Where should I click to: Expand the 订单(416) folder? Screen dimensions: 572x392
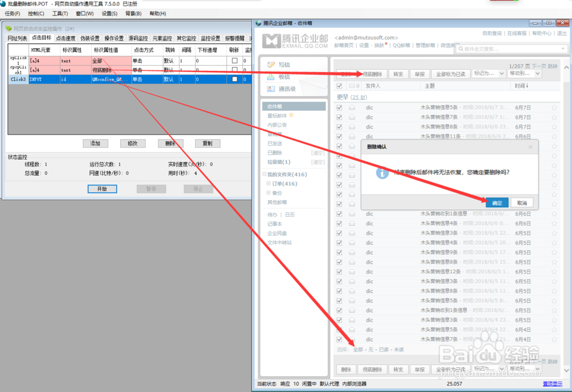[268, 184]
